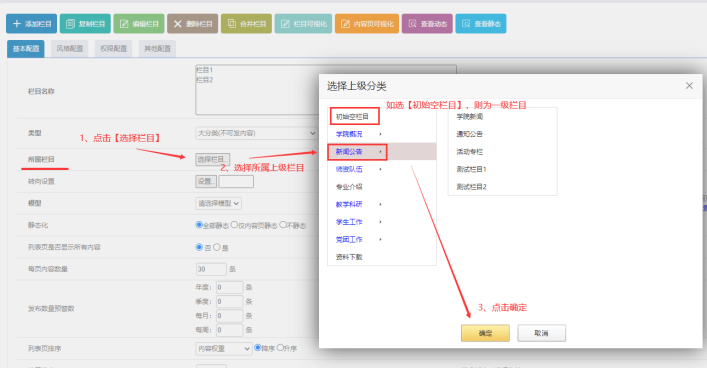Click the 复制栏目 copy icon button
The width and height of the screenshot is (707, 368).
point(85,24)
